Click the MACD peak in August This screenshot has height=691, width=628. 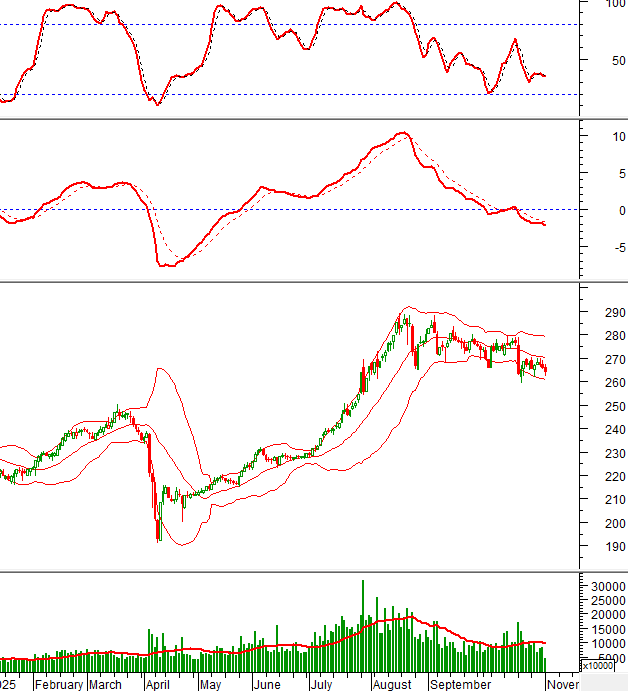(402, 133)
